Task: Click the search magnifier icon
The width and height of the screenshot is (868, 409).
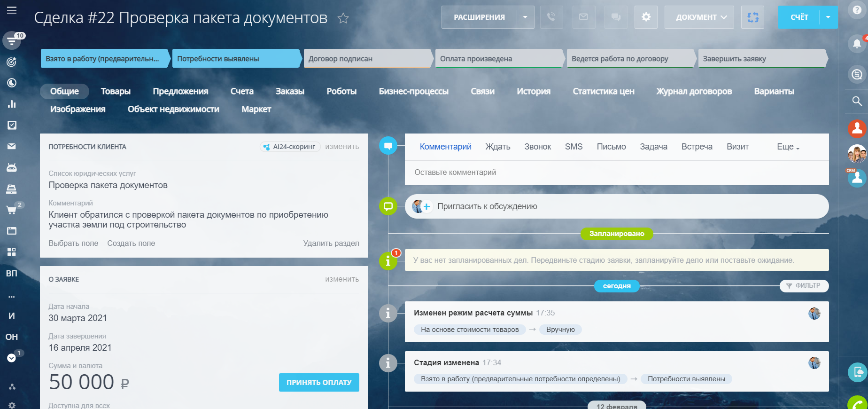Action: tap(857, 101)
